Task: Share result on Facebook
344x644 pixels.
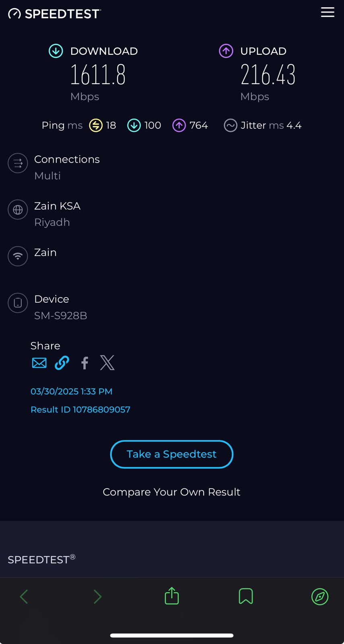Action: coord(84,363)
